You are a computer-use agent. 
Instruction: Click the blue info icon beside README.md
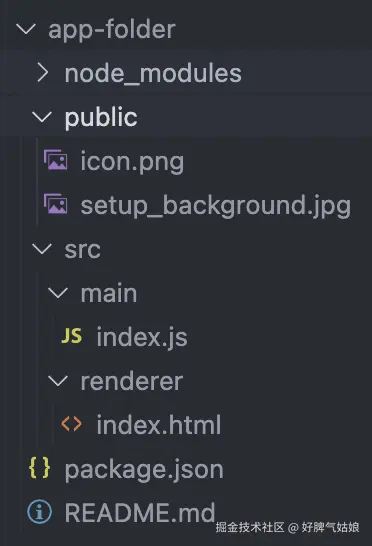coord(40,512)
